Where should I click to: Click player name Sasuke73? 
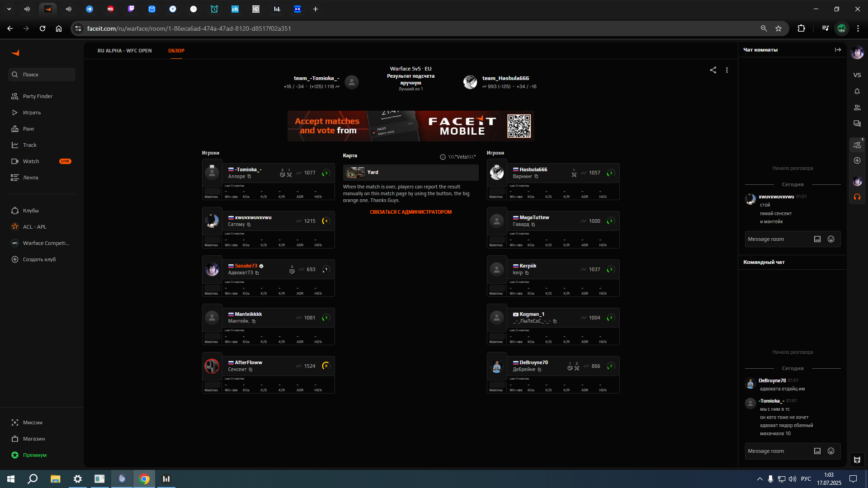coord(246,266)
